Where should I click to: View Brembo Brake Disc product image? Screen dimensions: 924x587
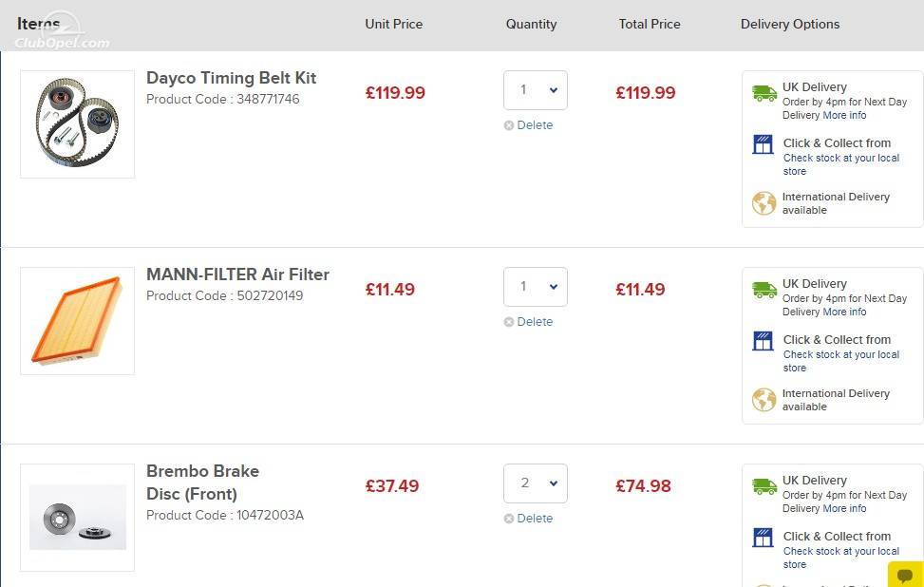[x=77, y=518]
